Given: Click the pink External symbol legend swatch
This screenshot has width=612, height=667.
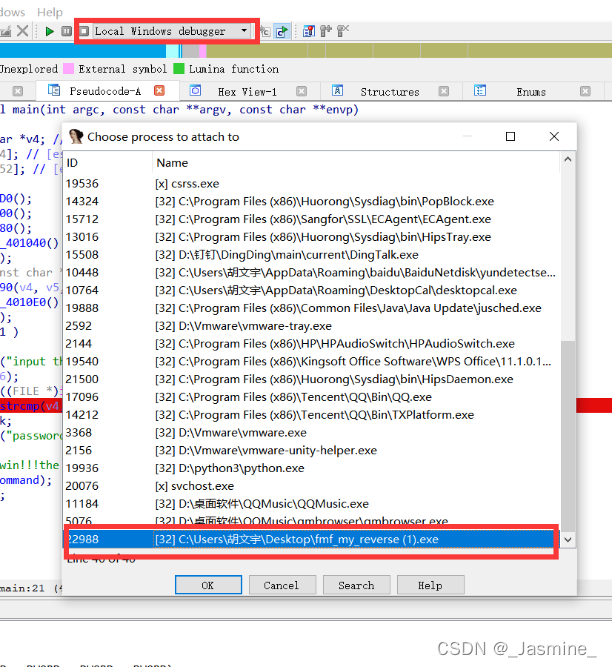Looking at the screenshot, I should pos(68,69).
